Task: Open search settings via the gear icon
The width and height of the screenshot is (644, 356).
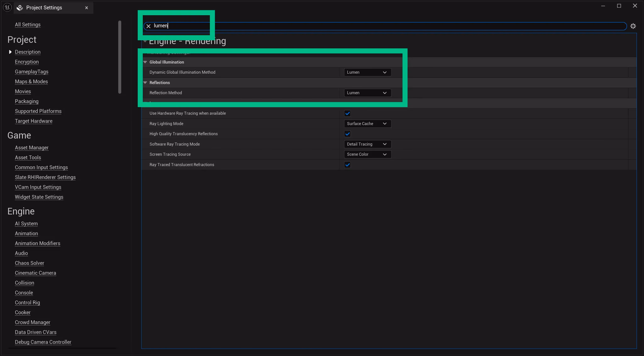Action: click(x=633, y=26)
